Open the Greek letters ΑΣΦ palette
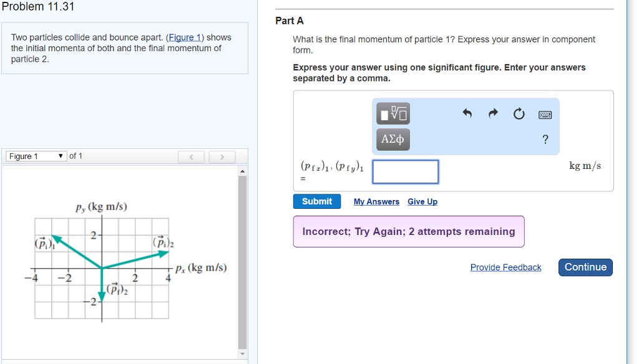The width and height of the screenshot is (639, 364). [x=392, y=139]
